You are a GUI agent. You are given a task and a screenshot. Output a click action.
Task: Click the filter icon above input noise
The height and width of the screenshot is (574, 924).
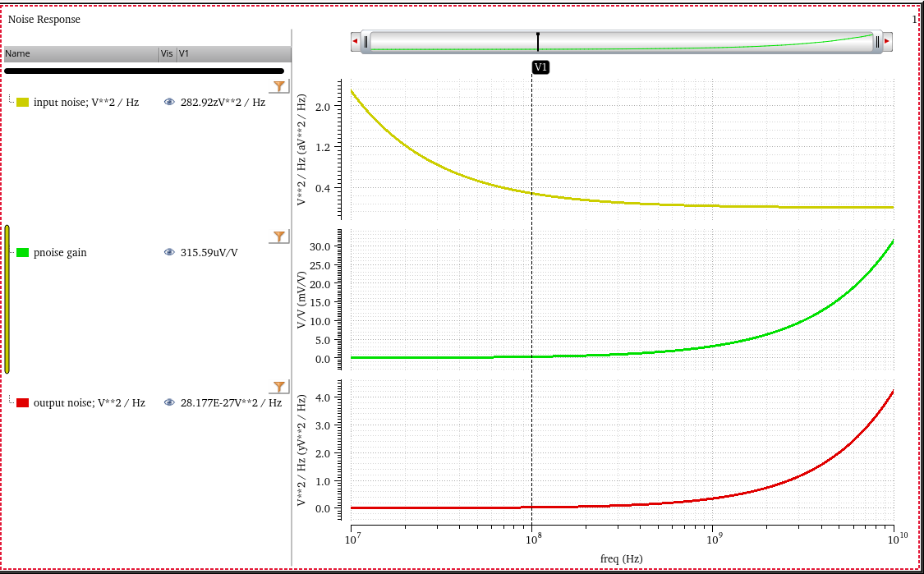[279, 86]
